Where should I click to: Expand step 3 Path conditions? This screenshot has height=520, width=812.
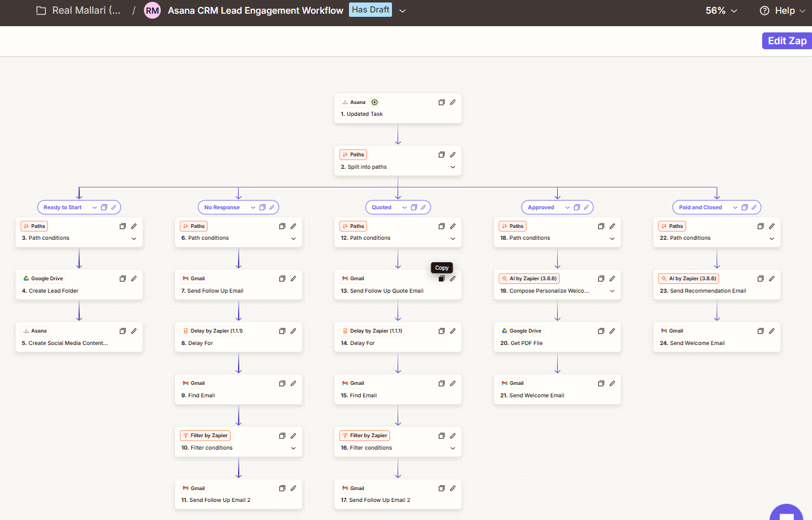tap(134, 239)
